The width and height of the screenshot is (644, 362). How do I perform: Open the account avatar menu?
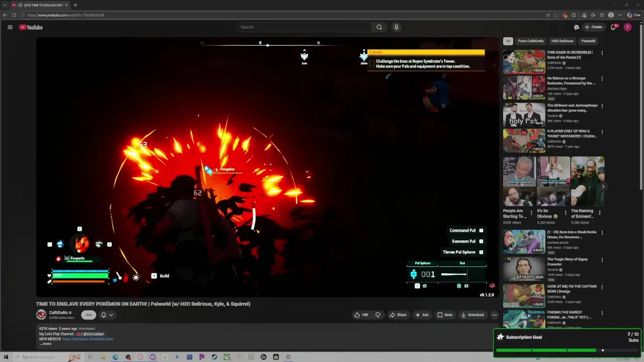(x=627, y=27)
